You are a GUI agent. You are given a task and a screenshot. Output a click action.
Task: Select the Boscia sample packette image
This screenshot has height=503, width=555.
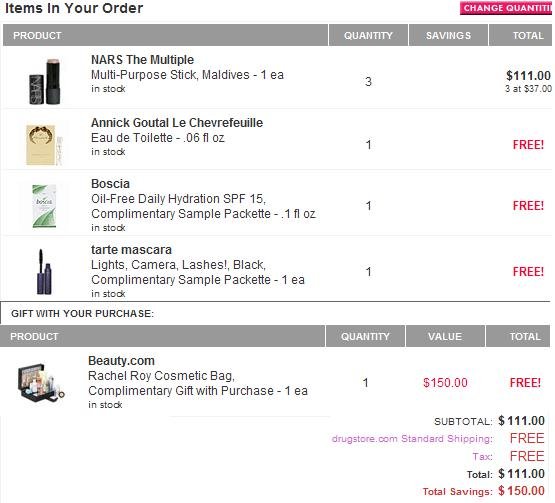tap(44, 206)
